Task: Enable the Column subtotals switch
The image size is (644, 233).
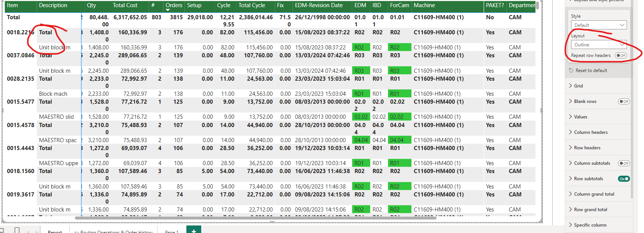Action: point(624,163)
